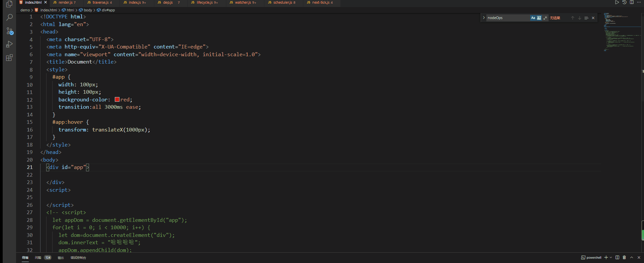This screenshot has width=644, height=263.
Task: Open the Search view in activity bar
Action: 9,17
